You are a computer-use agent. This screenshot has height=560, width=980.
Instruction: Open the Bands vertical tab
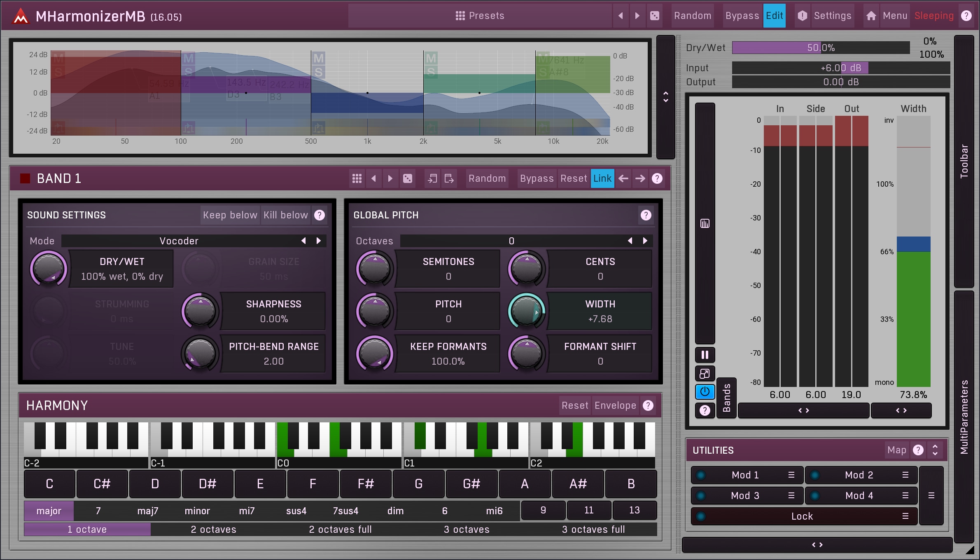(x=727, y=398)
